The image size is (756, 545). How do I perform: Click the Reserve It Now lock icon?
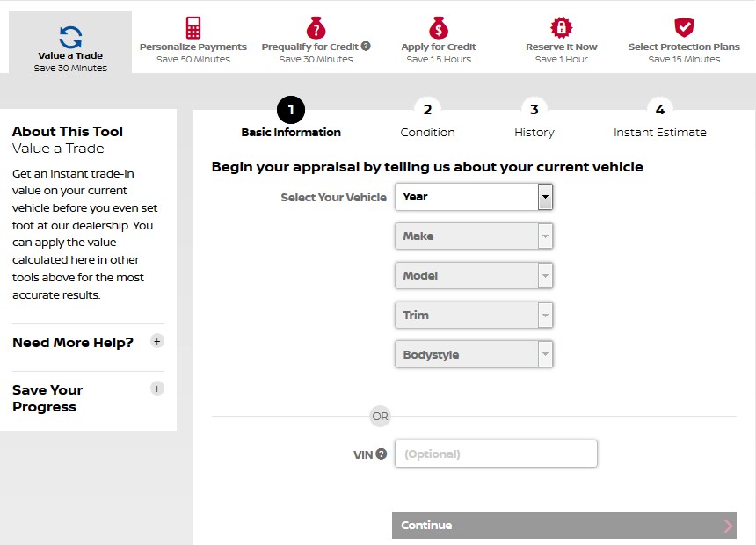click(x=561, y=27)
